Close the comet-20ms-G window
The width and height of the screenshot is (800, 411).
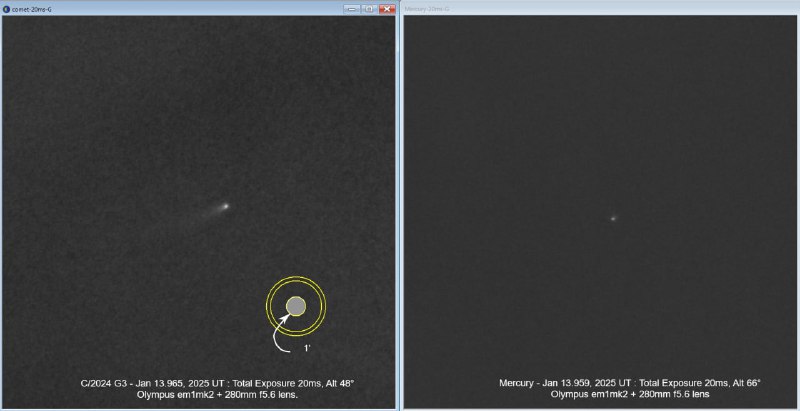tap(386, 8)
